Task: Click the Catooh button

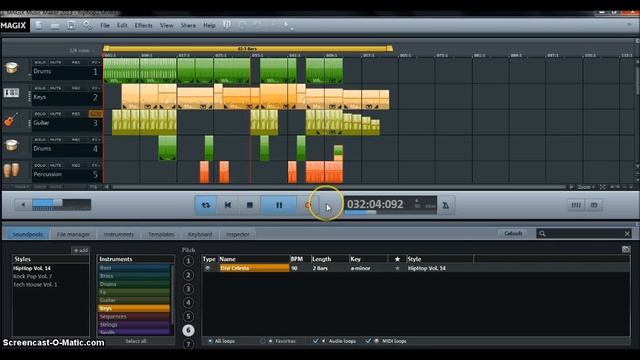Action: [x=513, y=233]
